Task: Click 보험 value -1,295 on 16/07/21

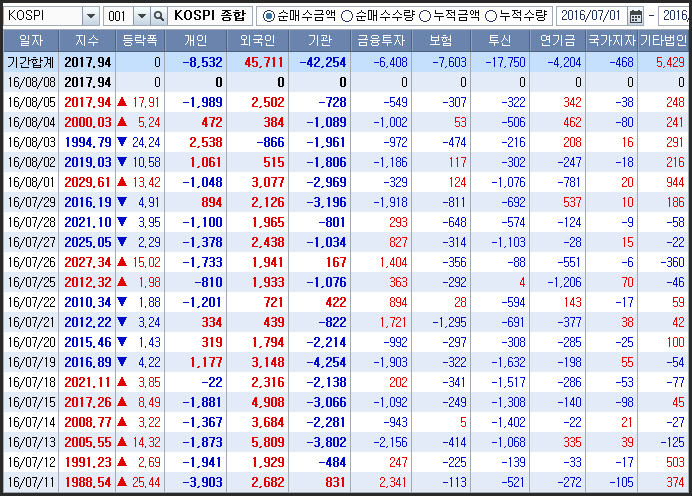Action: coord(449,323)
